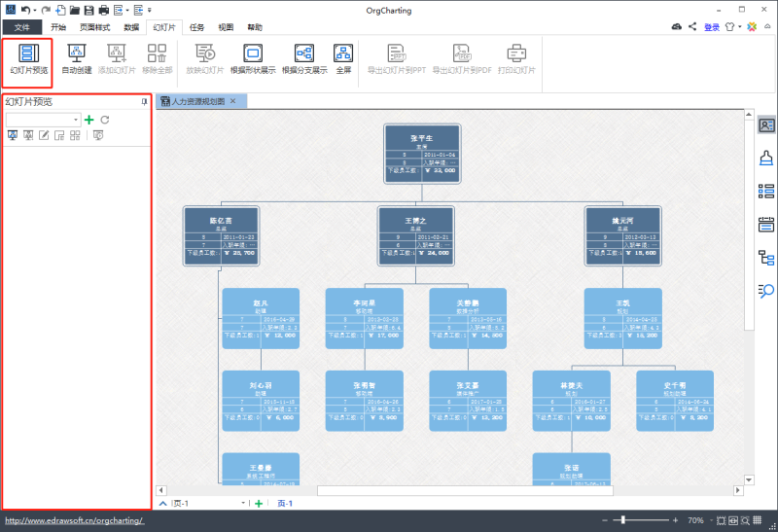Toggle the pin on 幻灯片预览 panel
The height and width of the screenshot is (532, 778).
click(144, 102)
